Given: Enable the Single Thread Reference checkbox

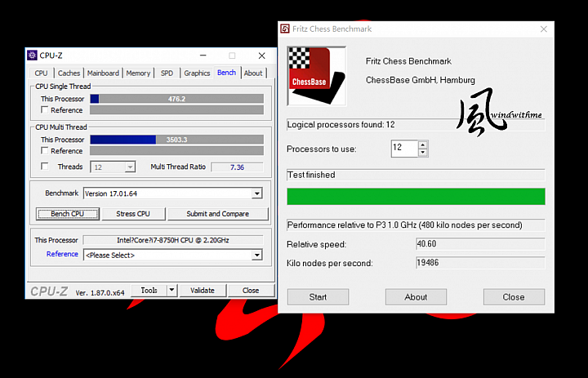Looking at the screenshot, I should pos(45,110).
